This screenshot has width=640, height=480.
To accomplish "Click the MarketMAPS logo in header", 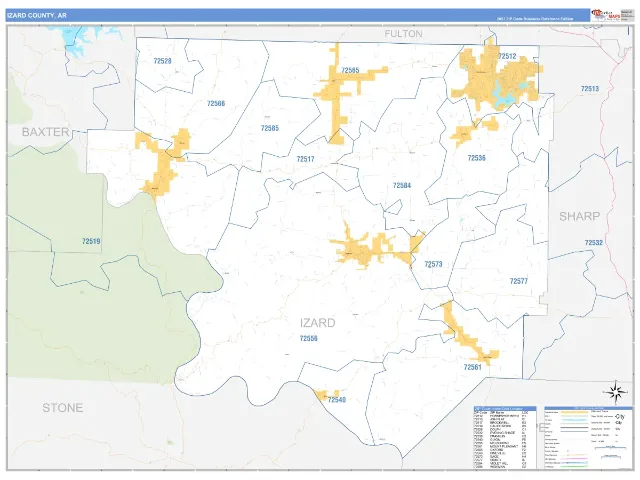I will click(606, 15).
